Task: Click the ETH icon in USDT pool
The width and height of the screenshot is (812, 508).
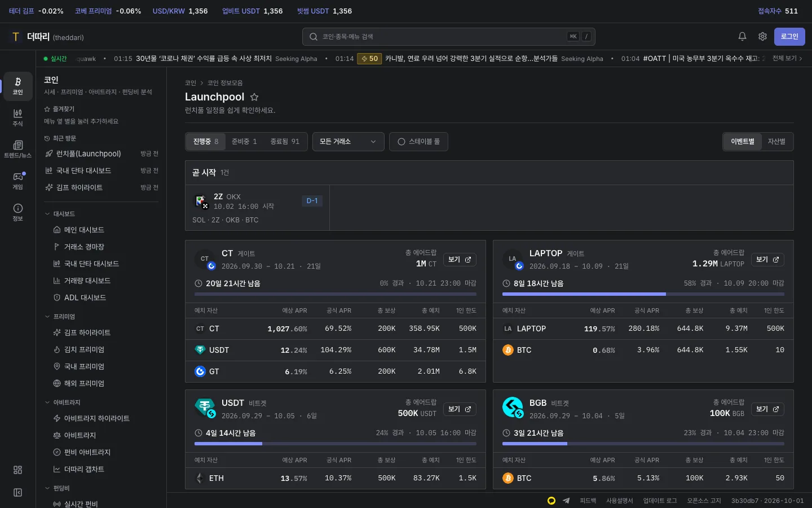Action: click(200, 478)
